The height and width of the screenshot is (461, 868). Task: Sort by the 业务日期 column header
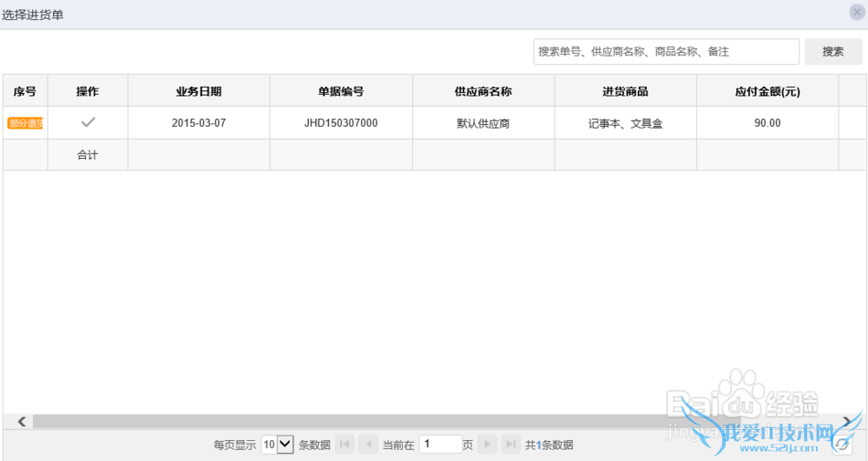coord(199,91)
